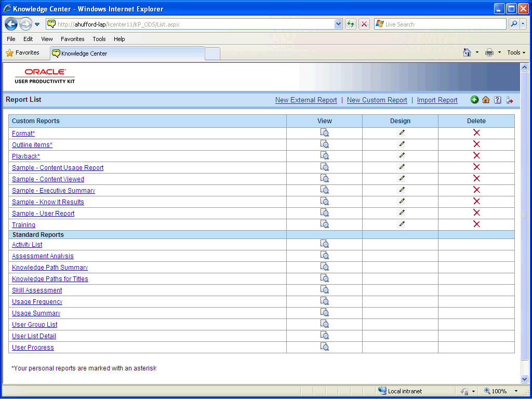Click the View icon for Usage Frequency
This screenshot has width=532, height=399.
click(x=324, y=301)
